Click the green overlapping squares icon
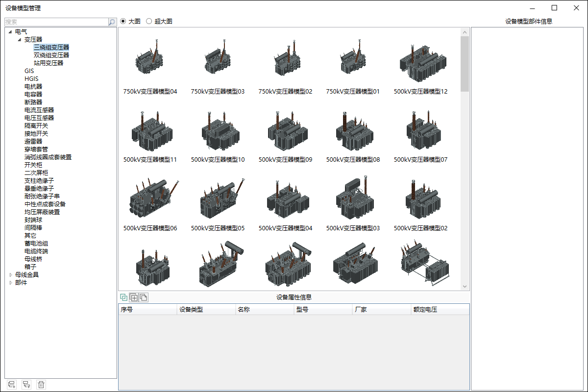Screen dimensions: 588x392 123,297
